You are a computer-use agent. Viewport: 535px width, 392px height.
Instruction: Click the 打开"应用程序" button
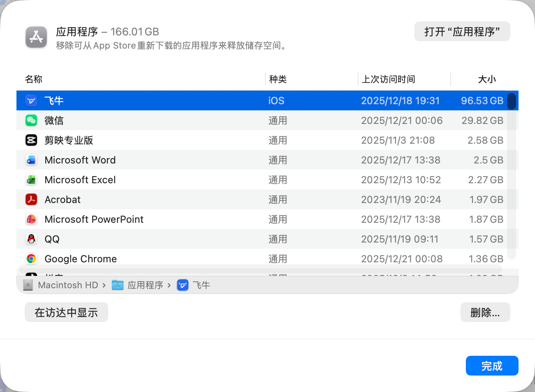point(462,32)
